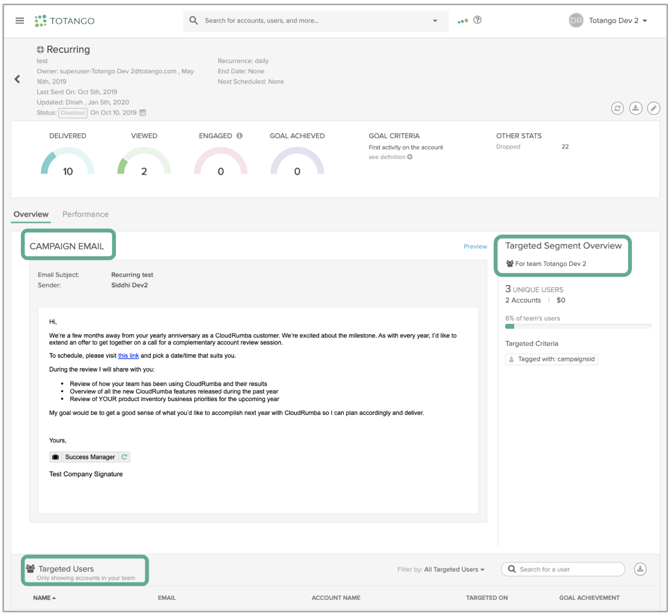This screenshot has width=672, height=616.
Task: Edit the campaign with the pencil icon
Action: coord(653,108)
